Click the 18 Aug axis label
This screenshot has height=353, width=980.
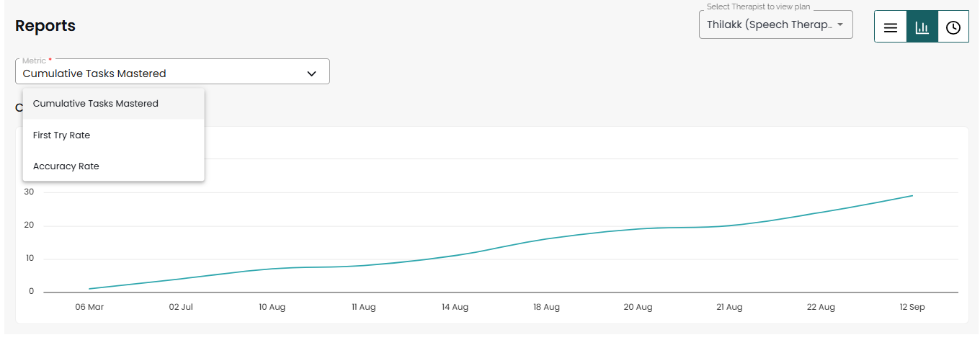(x=547, y=307)
